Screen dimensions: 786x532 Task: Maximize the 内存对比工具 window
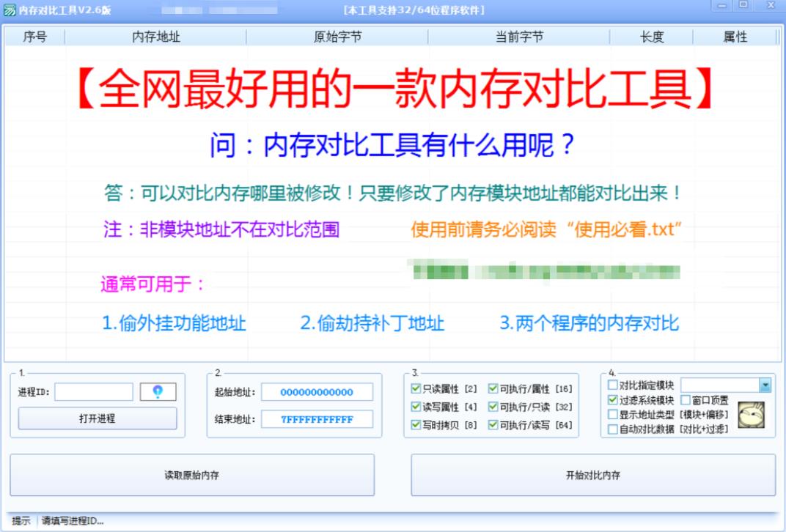743,6
